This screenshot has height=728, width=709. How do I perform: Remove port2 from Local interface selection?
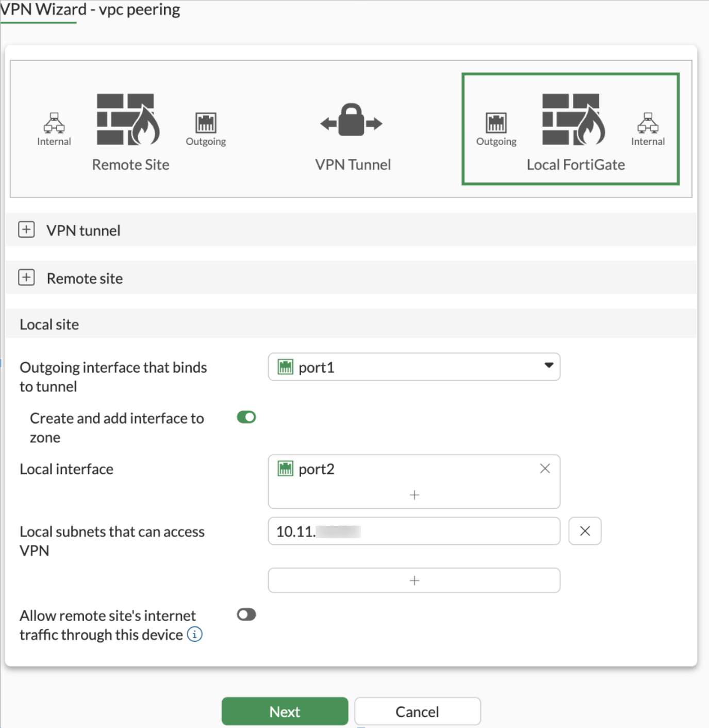[x=545, y=468]
